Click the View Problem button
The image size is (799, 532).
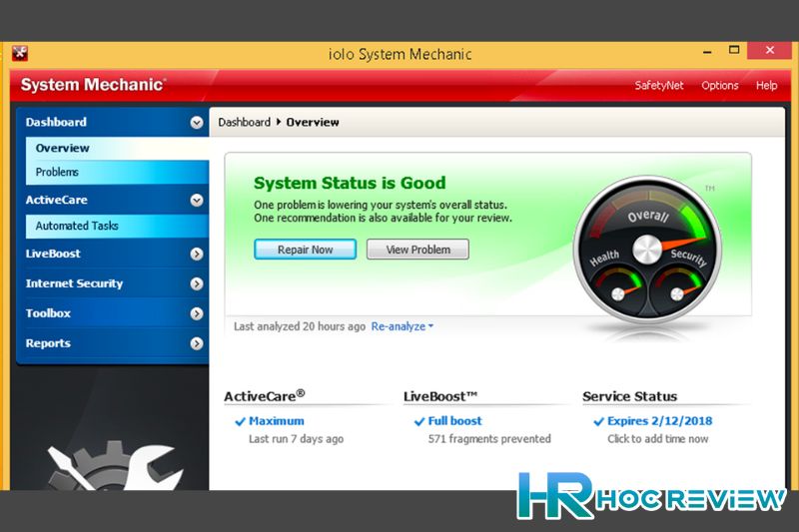click(x=417, y=250)
